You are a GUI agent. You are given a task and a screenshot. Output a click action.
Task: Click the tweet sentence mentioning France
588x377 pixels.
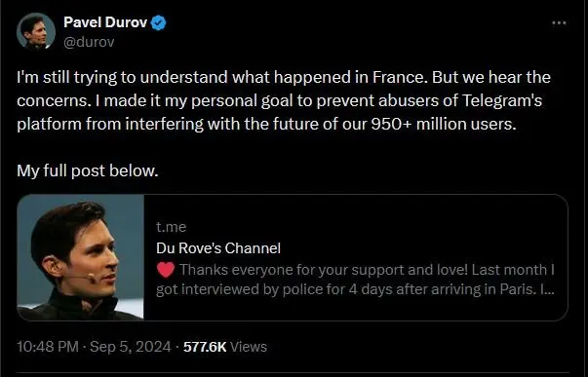point(222,78)
